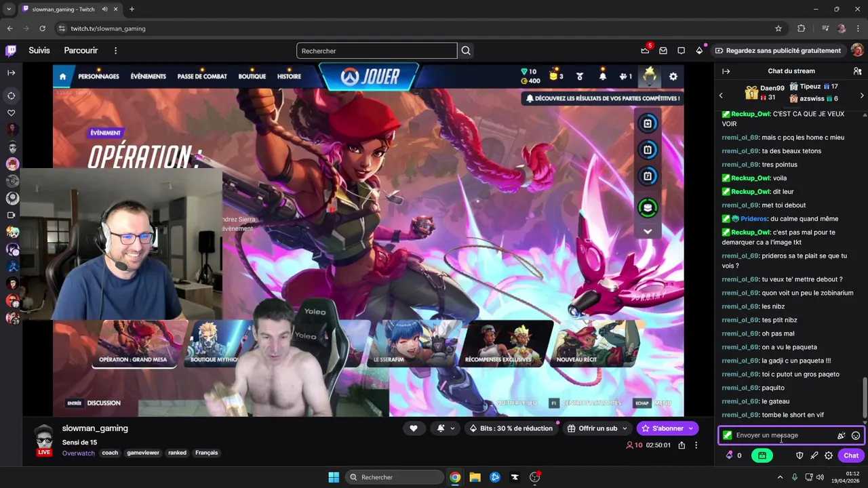Open slowman_gaming channel name
This screenshot has width=868, height=488.
[95, 428]
